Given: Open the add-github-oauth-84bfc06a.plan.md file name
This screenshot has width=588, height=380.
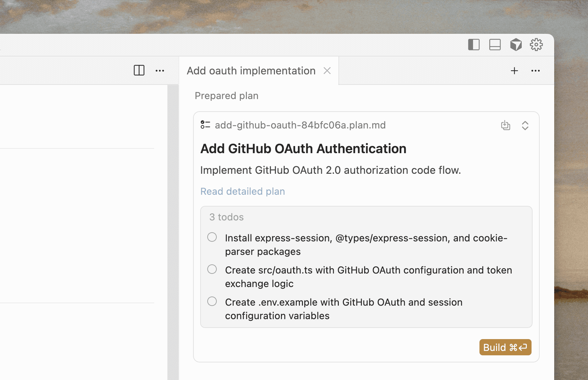Looking at the screenshot, I should tap(300, 125).
